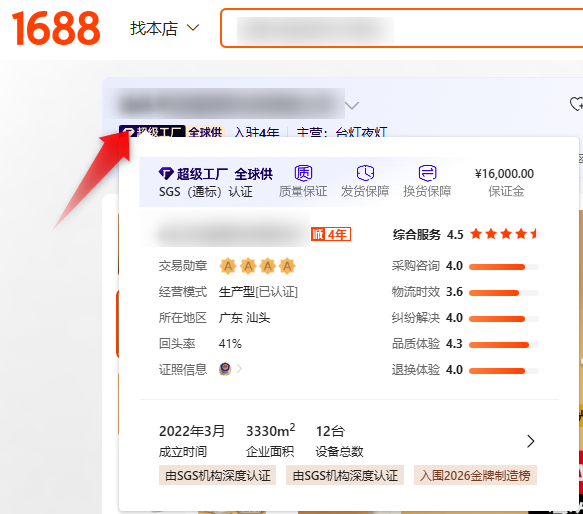
Task: Click the favorite heart icon
Action: (577, 104)
